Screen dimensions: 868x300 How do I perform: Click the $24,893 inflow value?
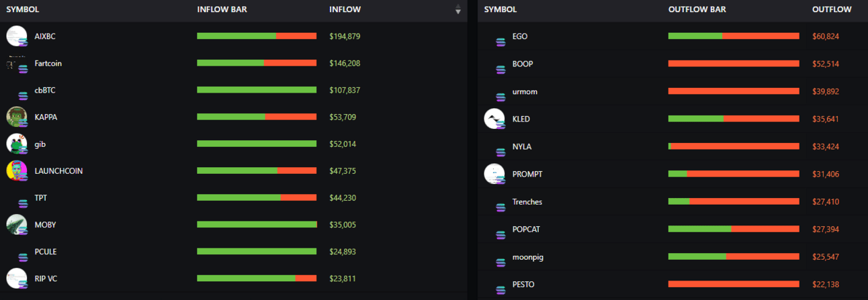click(x=343, y=252)
